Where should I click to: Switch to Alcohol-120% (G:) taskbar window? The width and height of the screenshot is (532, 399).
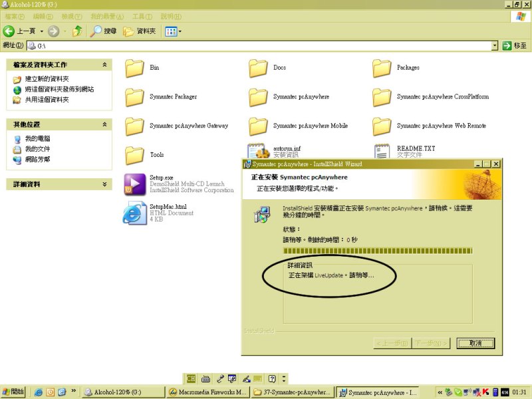(124, 392)
